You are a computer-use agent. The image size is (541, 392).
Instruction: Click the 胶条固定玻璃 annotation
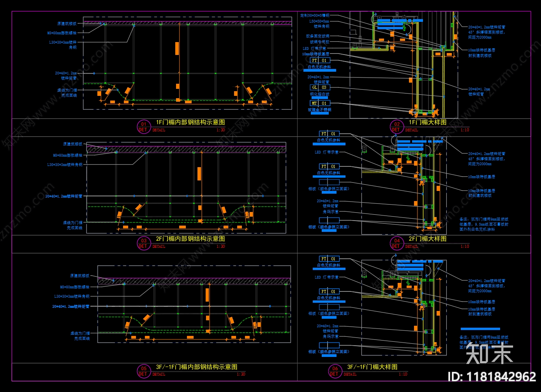tap(317, 36)
